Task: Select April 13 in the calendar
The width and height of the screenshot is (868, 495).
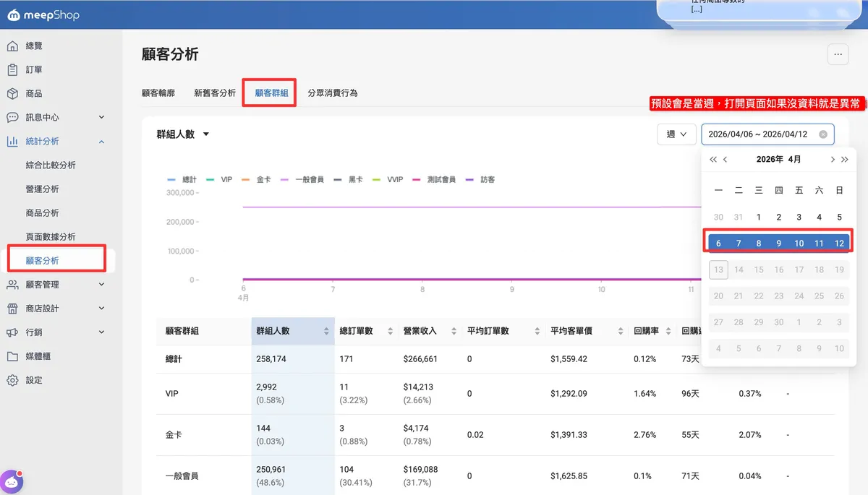Action: pyautogui.click(x=718, y=270)
